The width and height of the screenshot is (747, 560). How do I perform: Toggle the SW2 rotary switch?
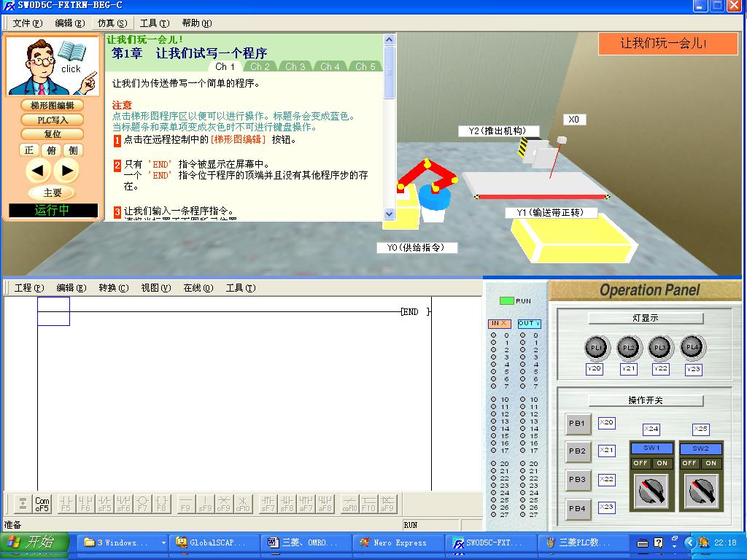(x=701, y=491)
